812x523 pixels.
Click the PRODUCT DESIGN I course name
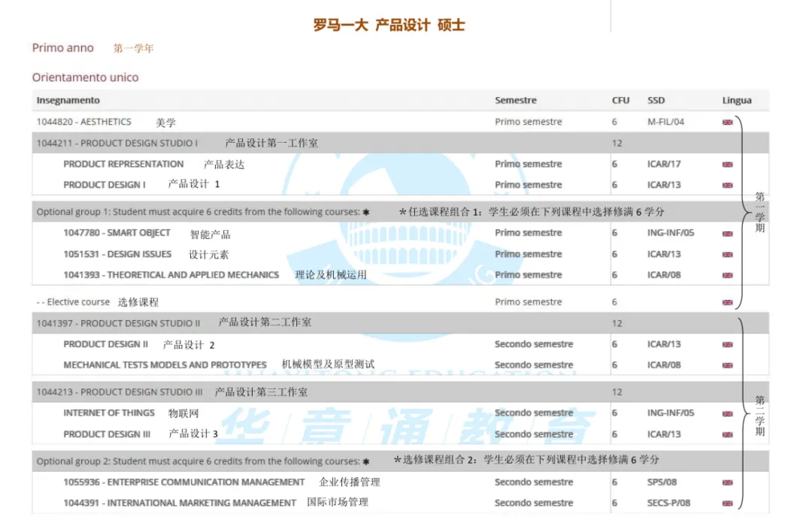click(104, 184)
